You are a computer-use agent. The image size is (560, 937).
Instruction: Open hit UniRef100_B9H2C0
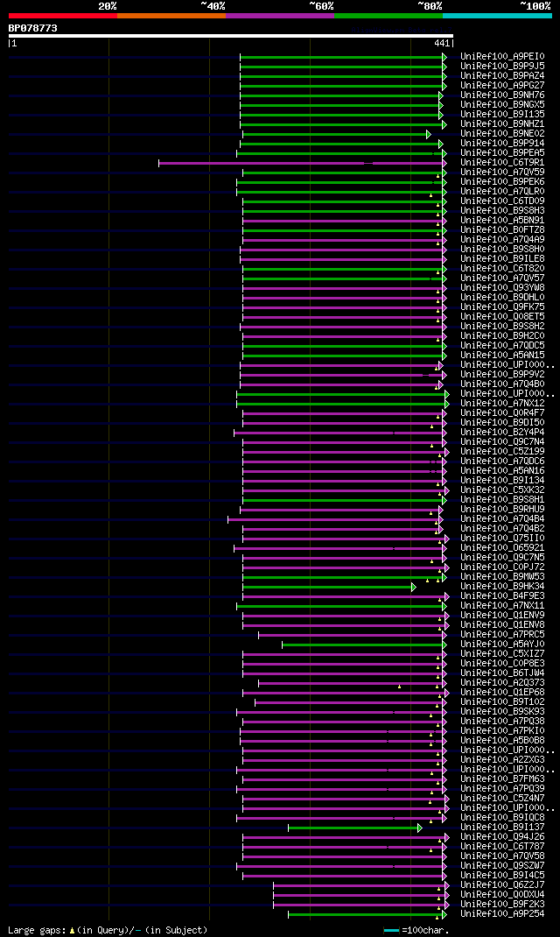(x=502, y=336)
